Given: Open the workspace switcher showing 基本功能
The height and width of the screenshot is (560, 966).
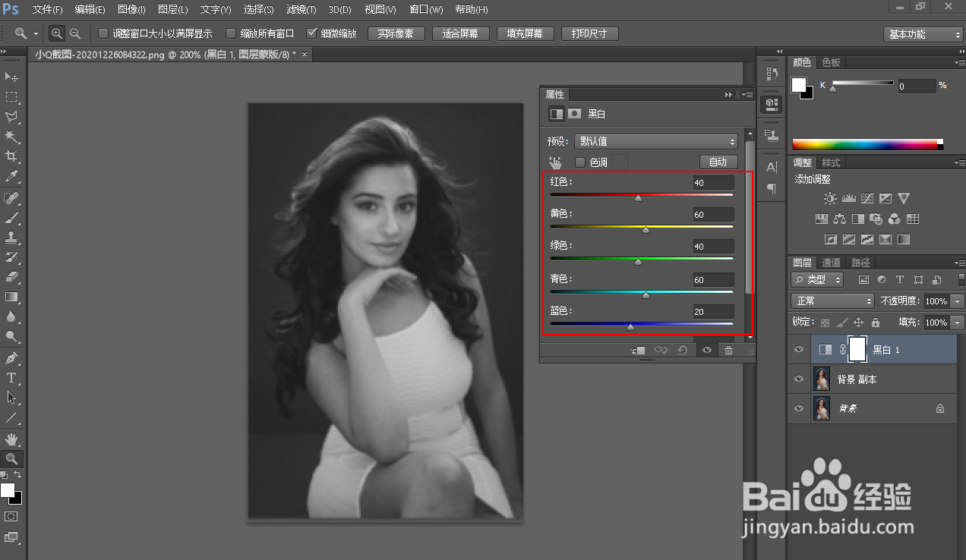Looking at the screenshot, I should click(x=923, y=33).
